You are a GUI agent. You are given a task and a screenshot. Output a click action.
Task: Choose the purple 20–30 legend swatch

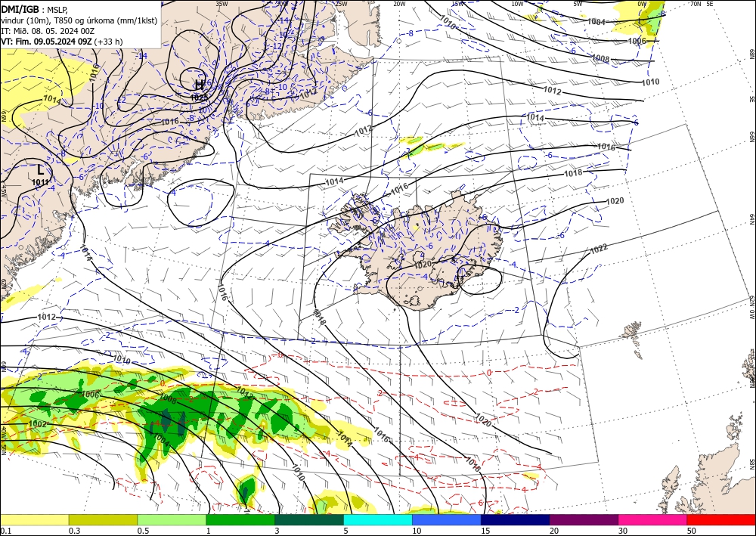pos(584,519)
